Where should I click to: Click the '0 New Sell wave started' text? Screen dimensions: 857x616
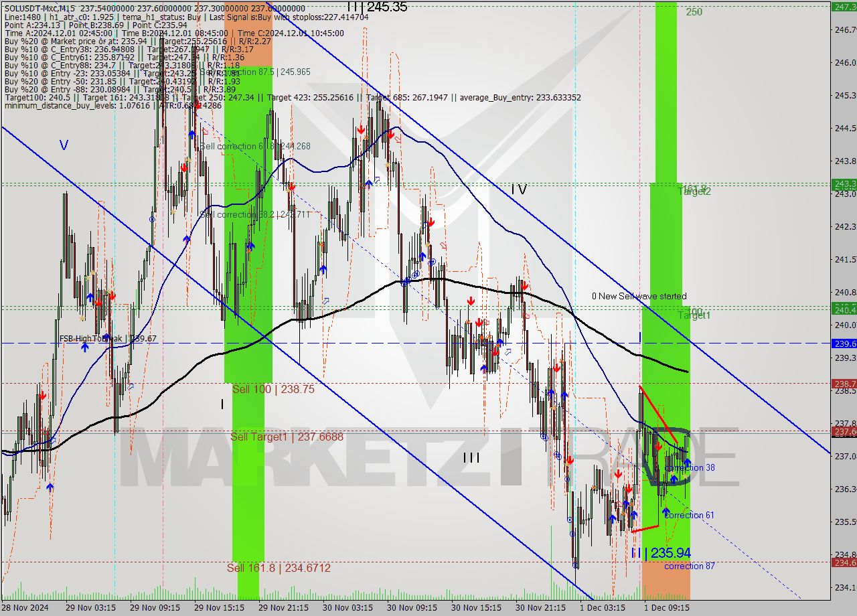tap(639, 296)
